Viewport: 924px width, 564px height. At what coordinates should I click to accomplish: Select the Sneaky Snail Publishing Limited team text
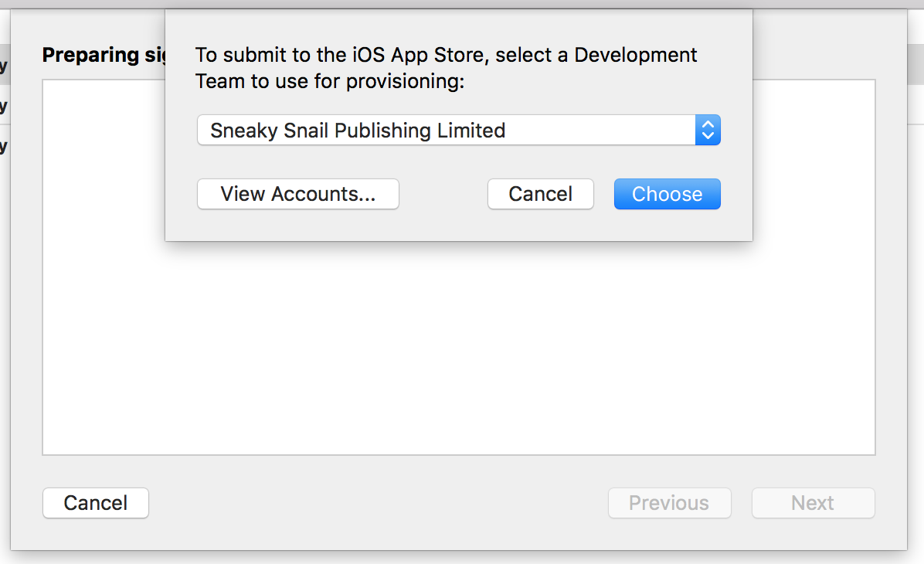click(358, 131)
